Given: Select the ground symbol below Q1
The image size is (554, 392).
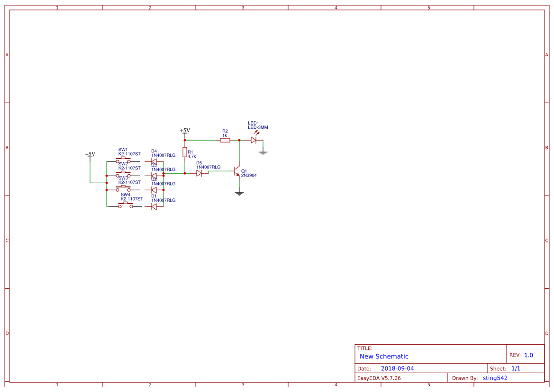Looking at the screenshot, I should coord(239,192).
